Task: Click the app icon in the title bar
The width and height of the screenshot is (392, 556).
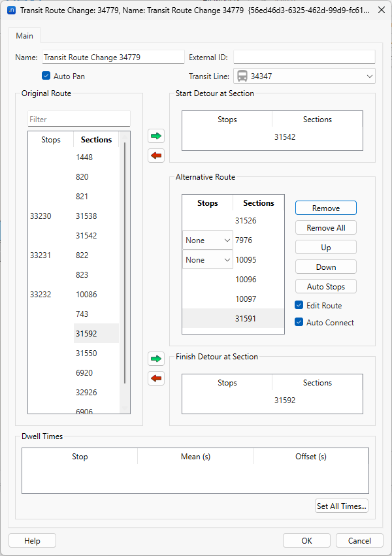Action: pos(11,10)
